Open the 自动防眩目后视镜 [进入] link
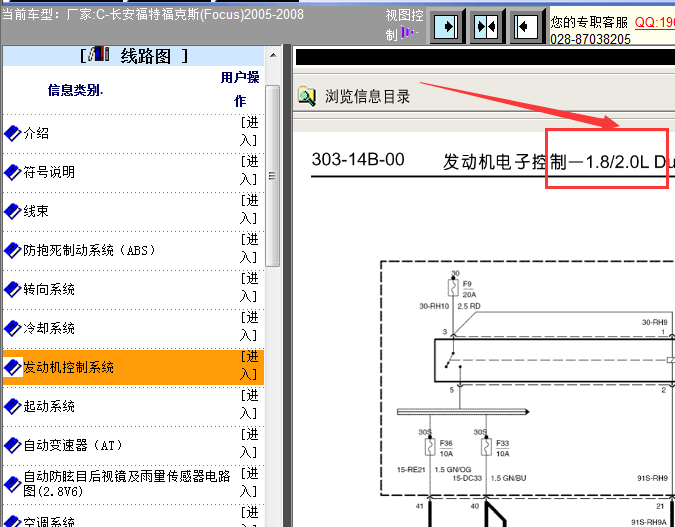This screenshot has height=527, width=675. (249, 482)
